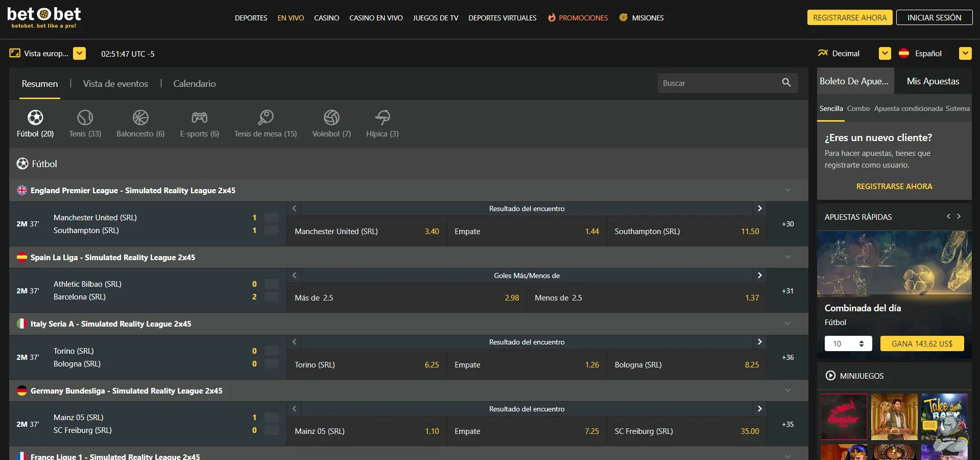980x460 pixels.
Task: Open the Español language dropdown
Action: point(965,53)
